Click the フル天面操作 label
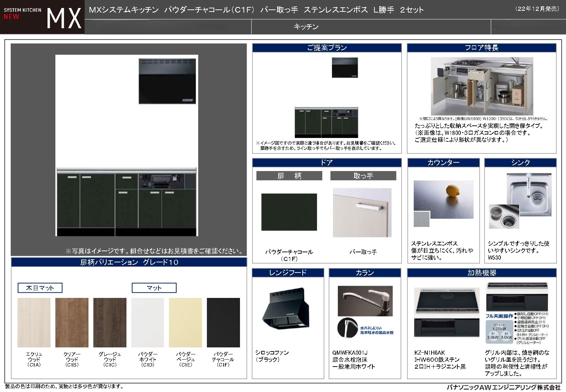 pyautogui.click(x=499, y=316)
